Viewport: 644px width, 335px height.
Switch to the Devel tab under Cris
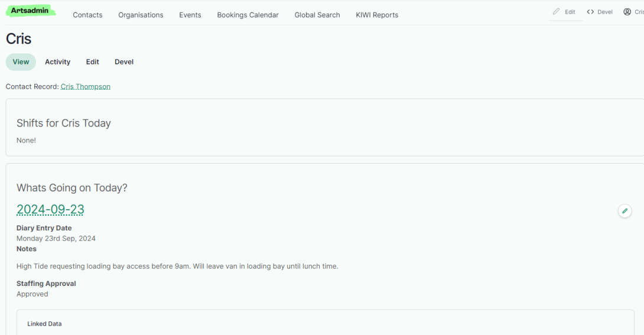tap(124, 62)
